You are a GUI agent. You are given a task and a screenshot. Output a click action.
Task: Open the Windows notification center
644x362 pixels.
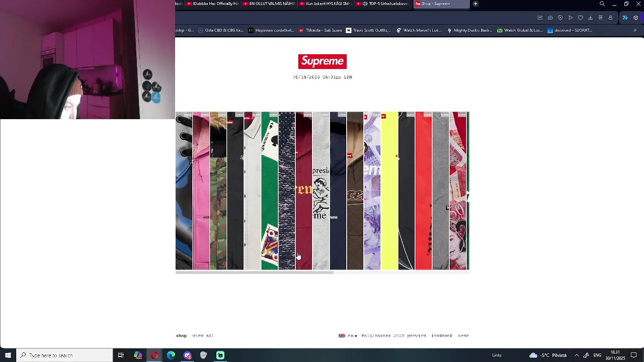pyautogui.click(x=634, y=355)
